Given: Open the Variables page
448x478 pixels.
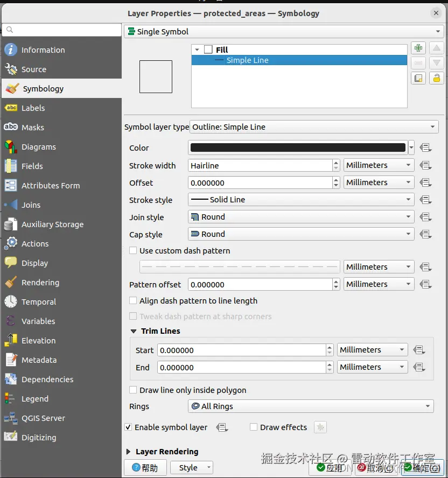Looking at the screenshot, I should [61, 321].
